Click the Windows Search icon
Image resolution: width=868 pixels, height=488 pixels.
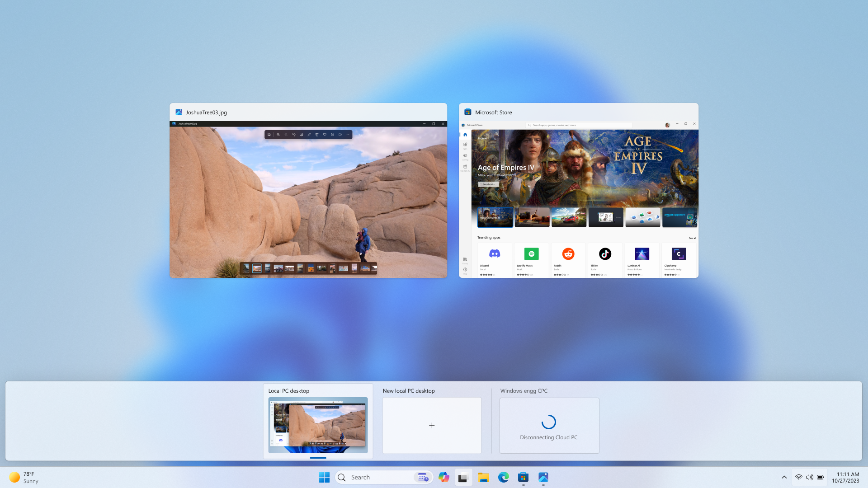(343, 477)
